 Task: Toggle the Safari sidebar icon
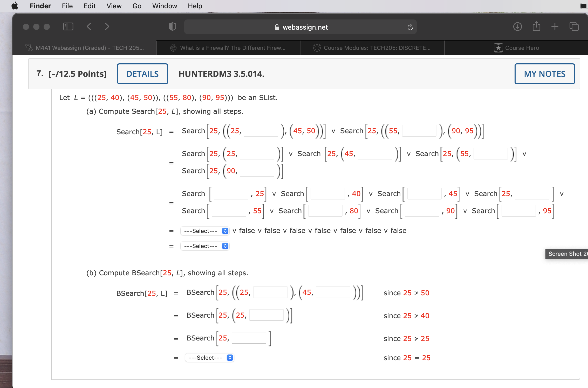[x=68, y=26]
